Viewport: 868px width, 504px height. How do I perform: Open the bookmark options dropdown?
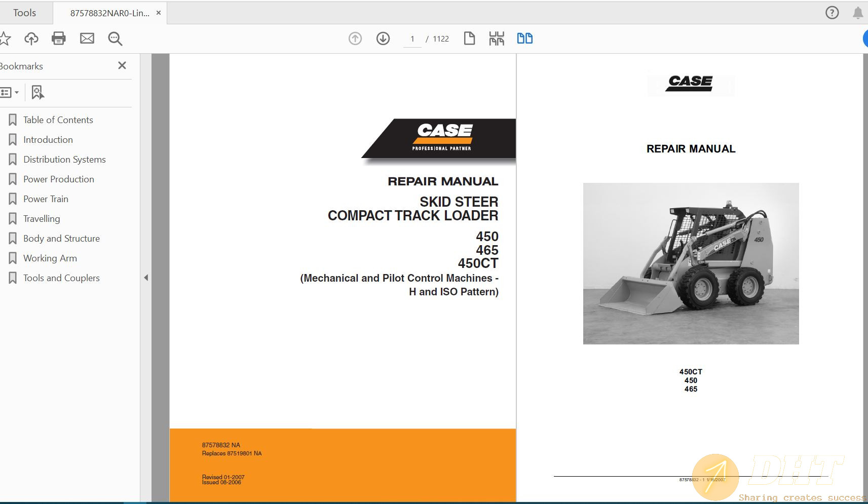[11, 92]
